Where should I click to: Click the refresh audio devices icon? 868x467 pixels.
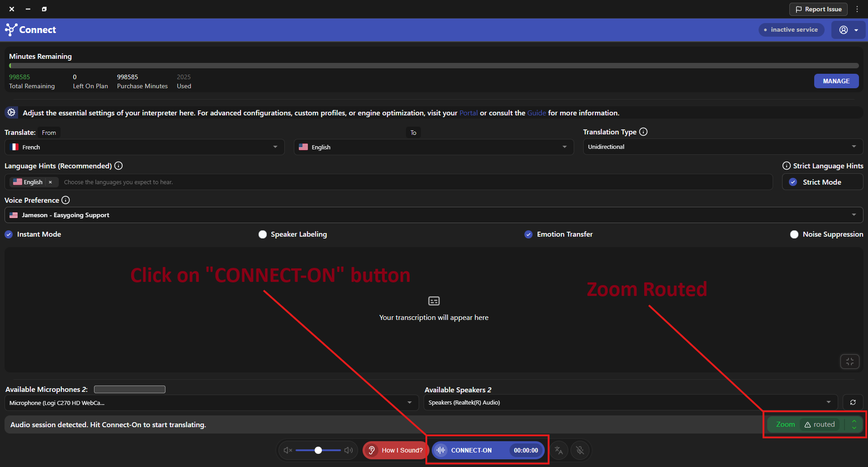tap(853, 402)
